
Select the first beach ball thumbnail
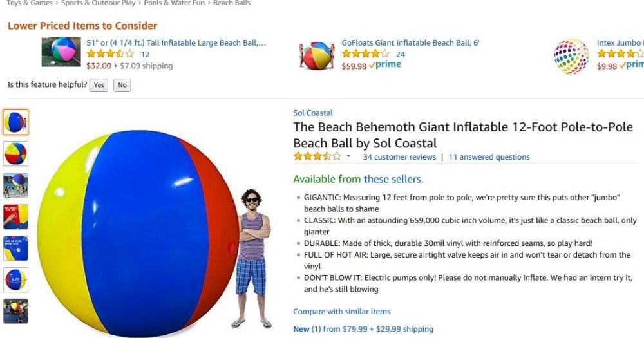[x=15, y=122]
